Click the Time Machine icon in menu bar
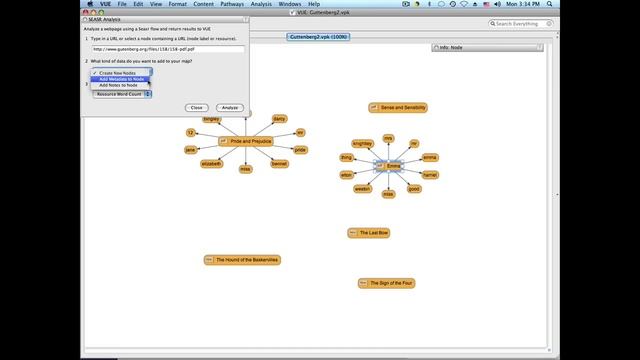The image size is (640, 360). (x=453, y=4)
